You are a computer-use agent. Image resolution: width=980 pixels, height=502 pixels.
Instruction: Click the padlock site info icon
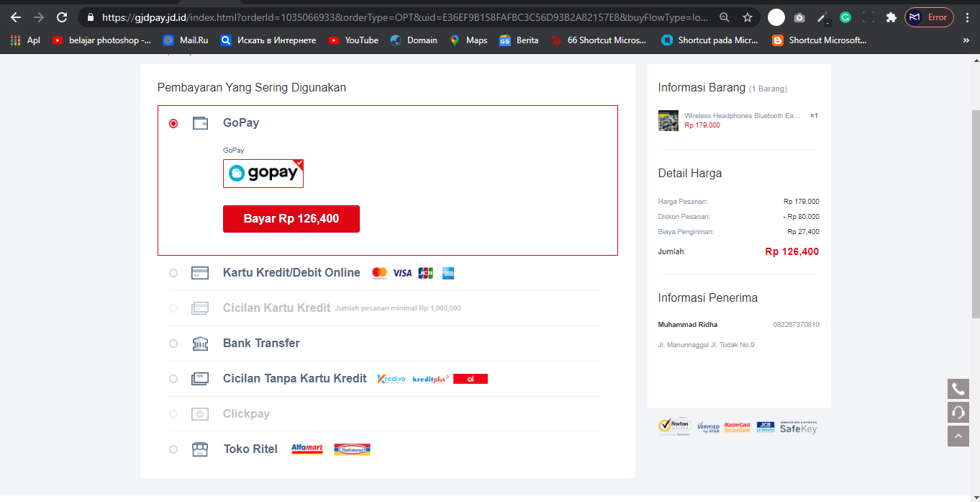tap(90, 17)
